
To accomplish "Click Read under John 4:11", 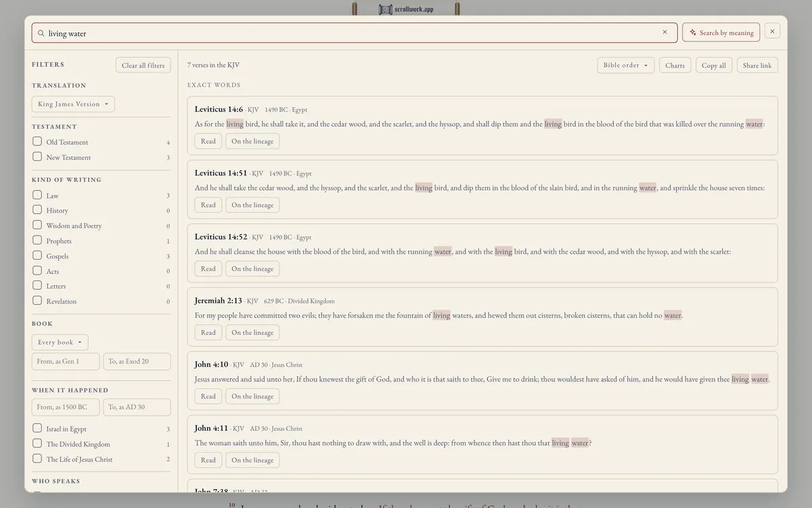I will pos(208,459).
